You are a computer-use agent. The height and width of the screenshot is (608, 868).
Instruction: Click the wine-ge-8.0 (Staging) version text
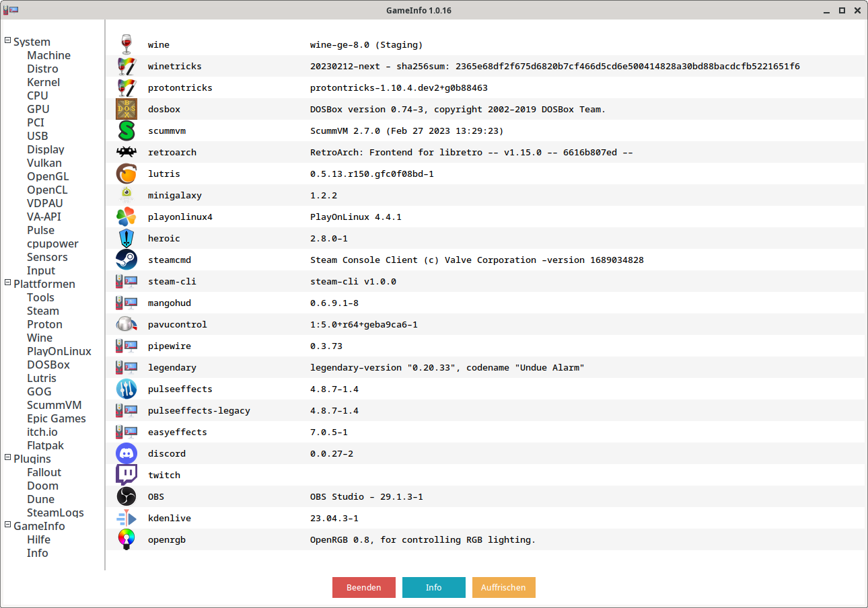point(367,45)
